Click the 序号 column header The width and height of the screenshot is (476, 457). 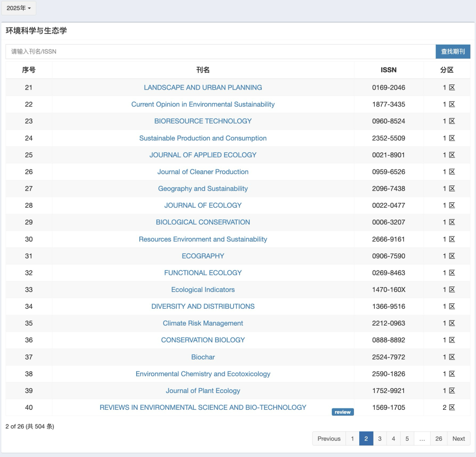point(29,70)
